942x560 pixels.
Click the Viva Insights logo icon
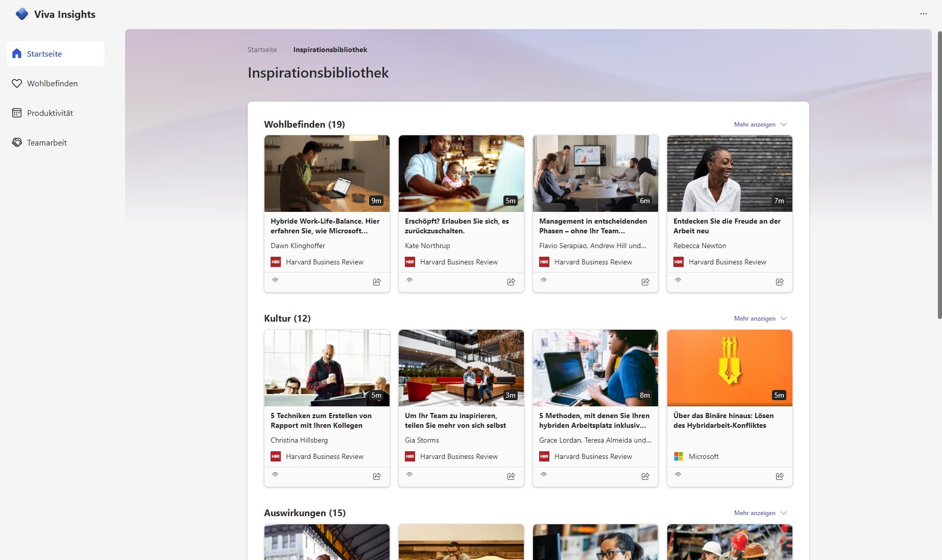(21, 14)
